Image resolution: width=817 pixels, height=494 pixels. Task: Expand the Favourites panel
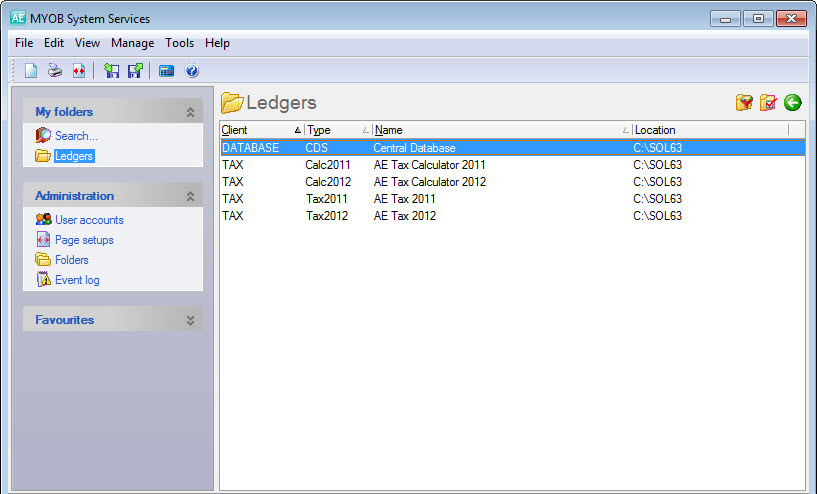(x=190, y=320)
